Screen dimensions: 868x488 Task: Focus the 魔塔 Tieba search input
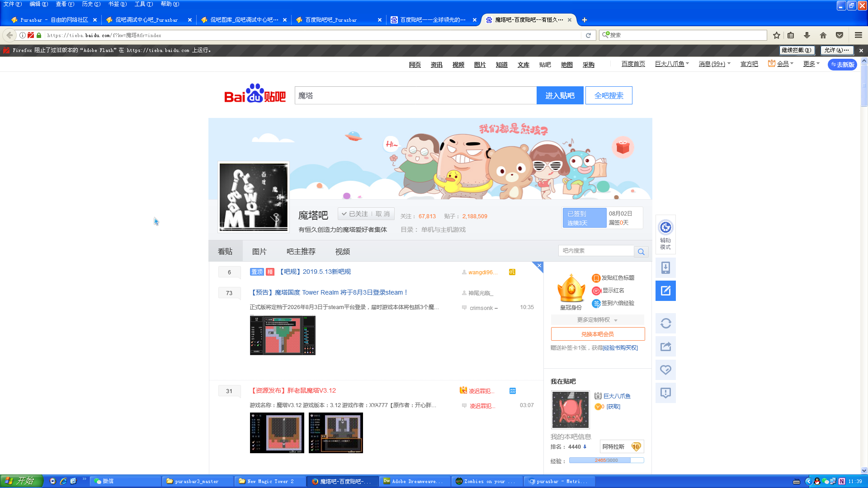pos(415,95)
